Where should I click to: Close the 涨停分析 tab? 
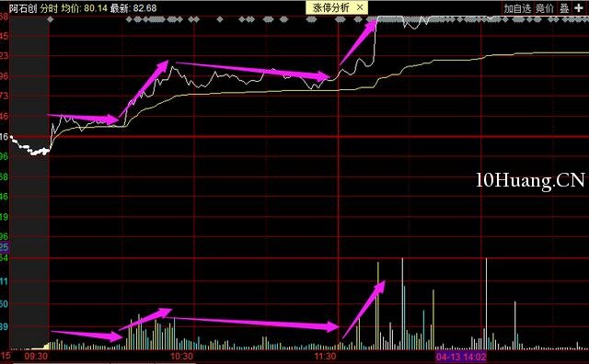point(360,7)
